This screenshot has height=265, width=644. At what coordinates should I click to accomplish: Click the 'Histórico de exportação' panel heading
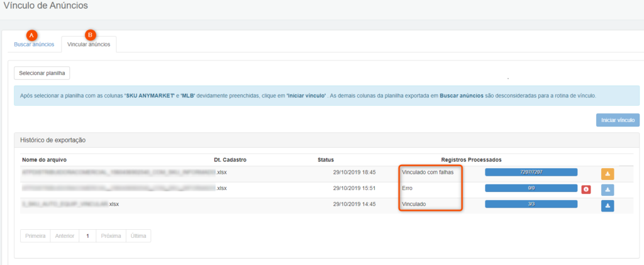[x=53, y=140]
